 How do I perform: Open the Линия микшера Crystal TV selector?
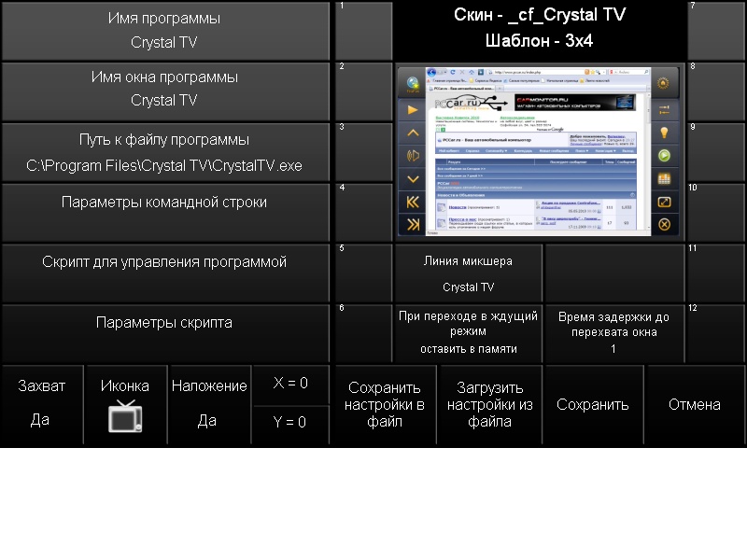point(469,273)
